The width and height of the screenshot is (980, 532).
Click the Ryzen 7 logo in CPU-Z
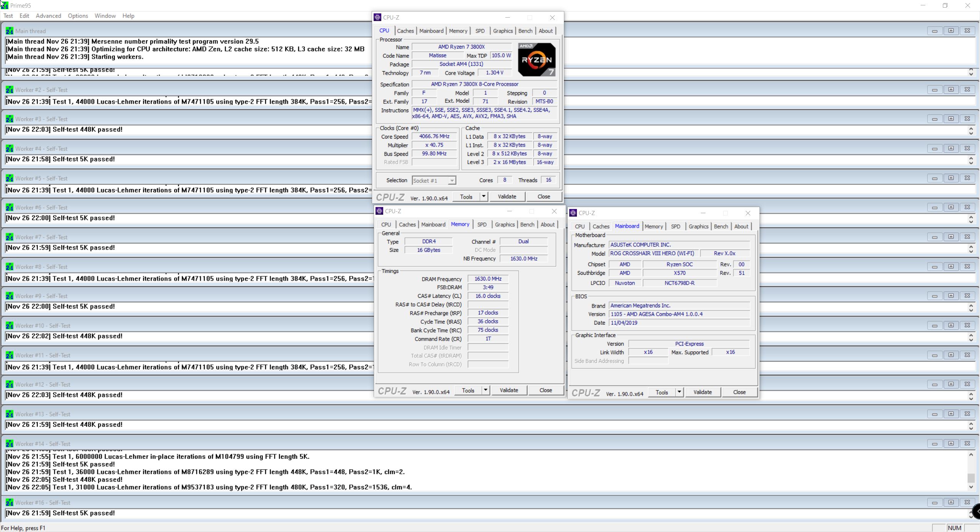(537, 59)
